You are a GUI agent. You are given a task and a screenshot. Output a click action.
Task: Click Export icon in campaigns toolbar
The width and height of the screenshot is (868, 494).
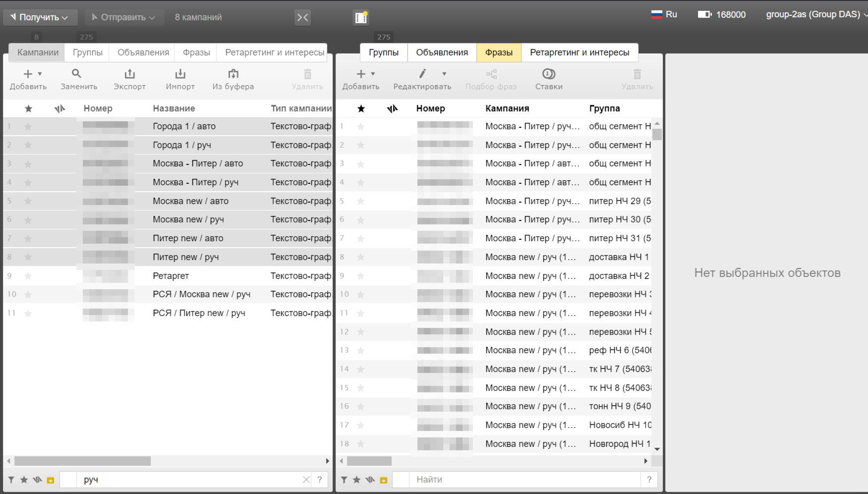129,74
